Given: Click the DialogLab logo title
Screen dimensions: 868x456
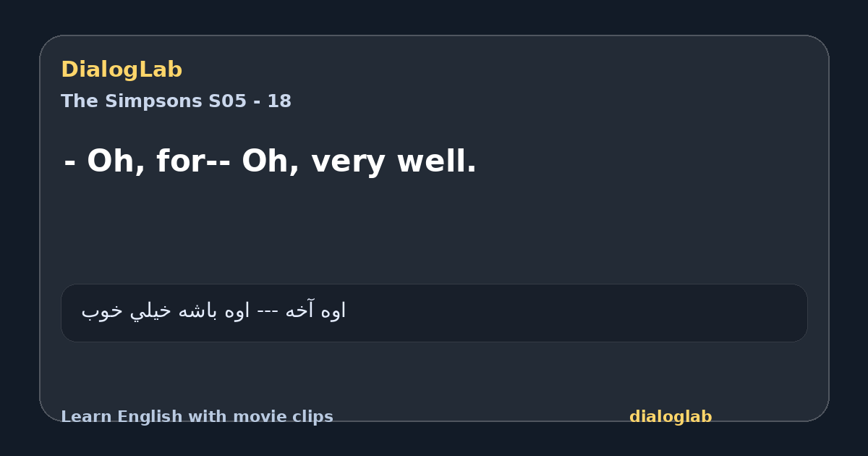Looking at the screenshot, I should point(122,69).
